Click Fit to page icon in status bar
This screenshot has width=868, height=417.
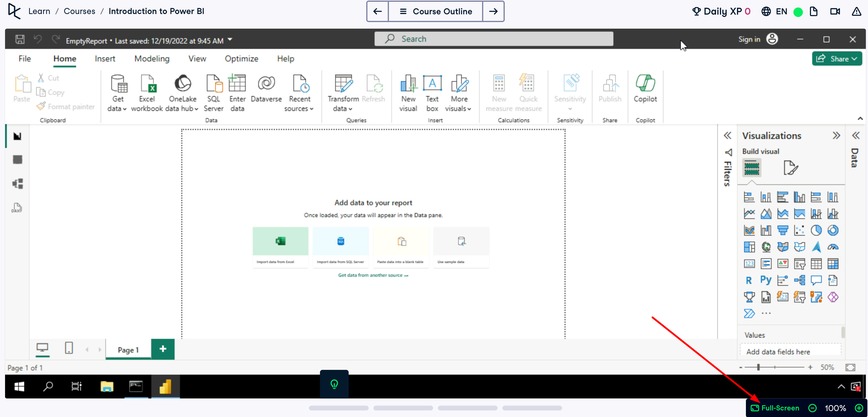850,367
